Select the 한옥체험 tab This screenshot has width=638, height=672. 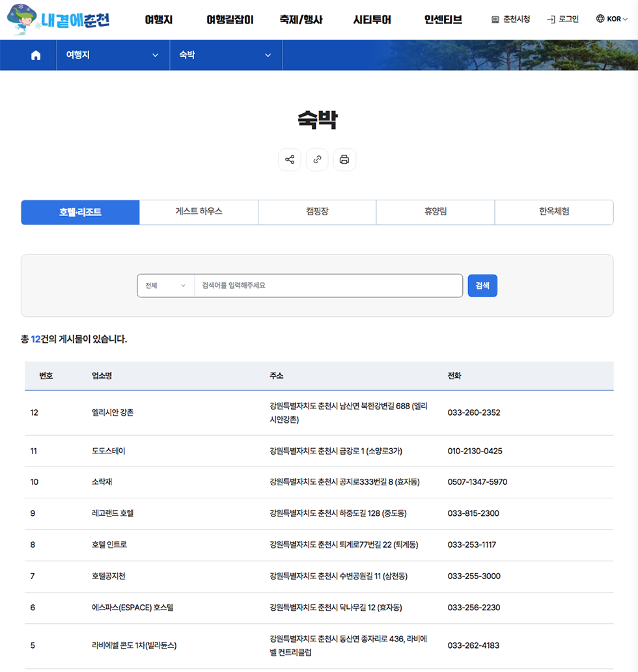click(554, 212)
